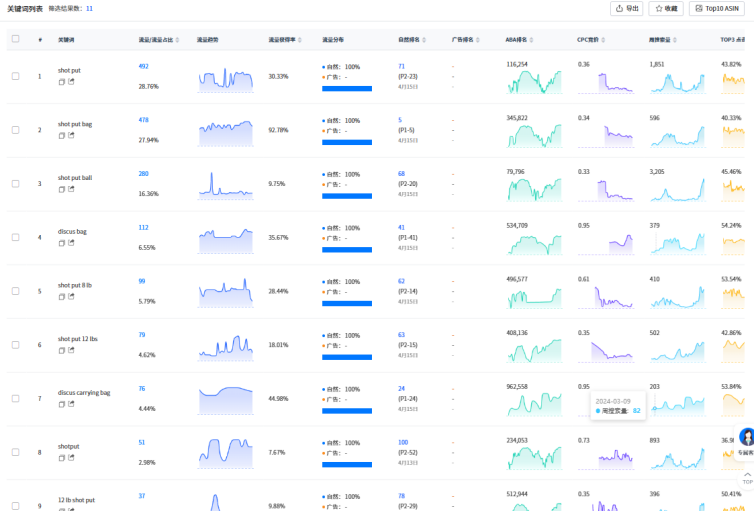The height and width of the screenshot is (511, 754).
Task: Tick the checkbox for shot put 12 lbs row
Action: [15, 345]
